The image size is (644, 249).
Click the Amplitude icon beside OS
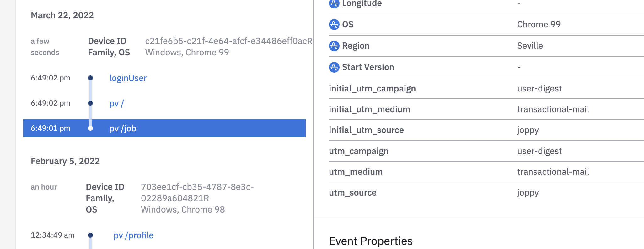(x=334, y=25)
